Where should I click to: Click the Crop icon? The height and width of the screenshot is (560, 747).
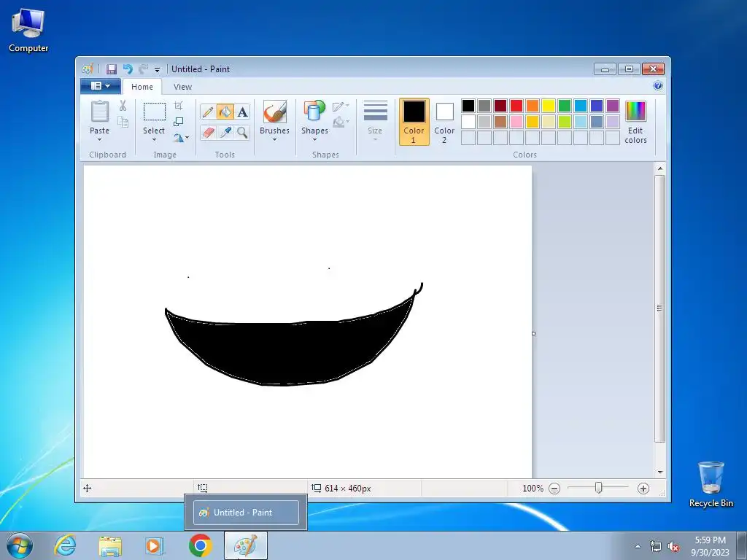click(x=178, y=106)
